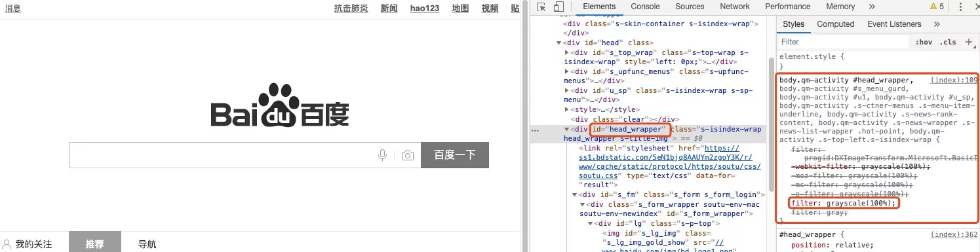This screenshot has width=980, height=252.
Task: Click the add new style rule plus icon
Action: (x=969, y=42)
